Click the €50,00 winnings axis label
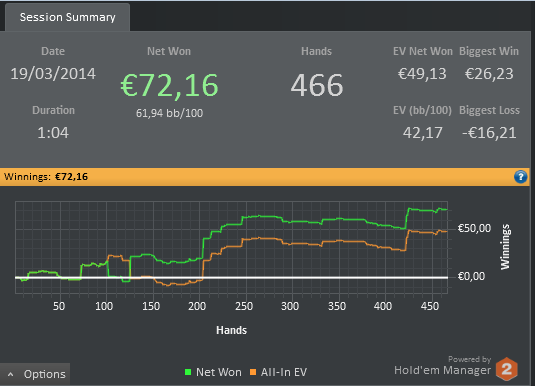 pos(474,228)
